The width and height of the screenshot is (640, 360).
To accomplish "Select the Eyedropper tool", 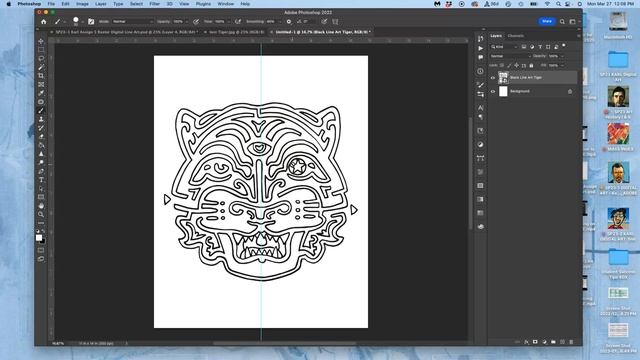I will [41, 93].
